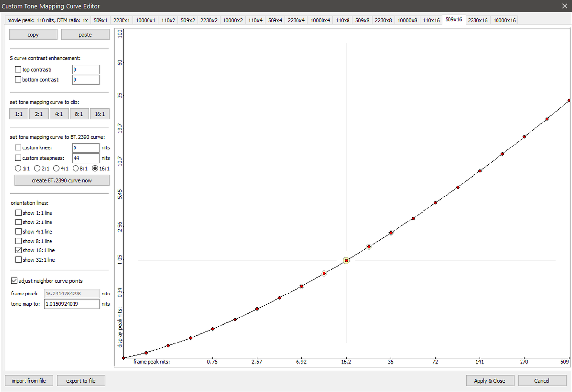Select the curve point above 270 nits
This screenshot has width=572, height=392.
pos(524,137)
